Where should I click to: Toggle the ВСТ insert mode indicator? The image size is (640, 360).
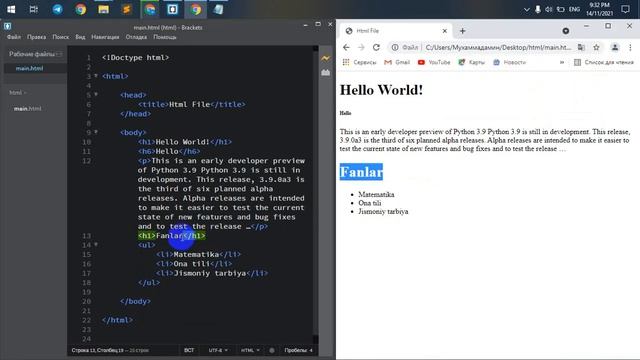point(189,350)
